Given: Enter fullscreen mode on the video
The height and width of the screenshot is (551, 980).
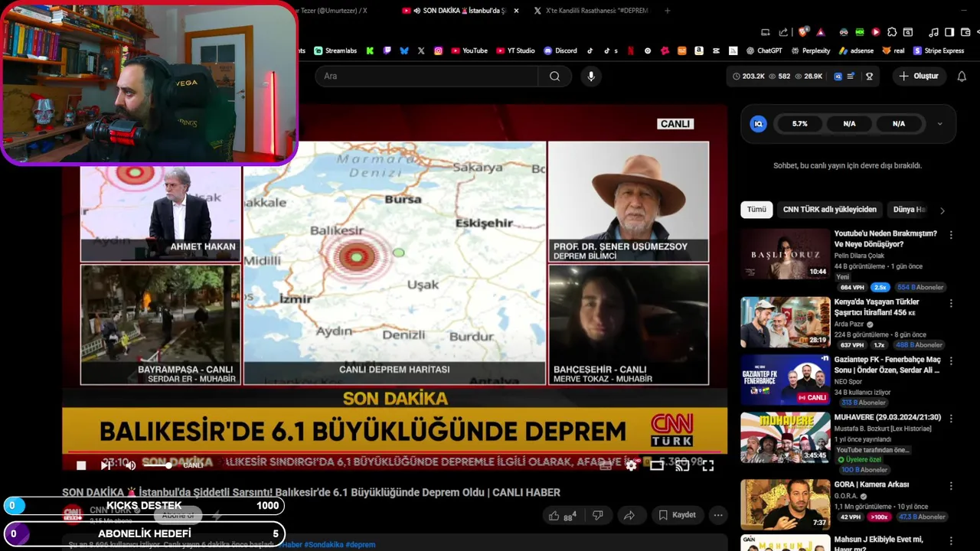Looking at the screenshot, I should pos(708,465).
